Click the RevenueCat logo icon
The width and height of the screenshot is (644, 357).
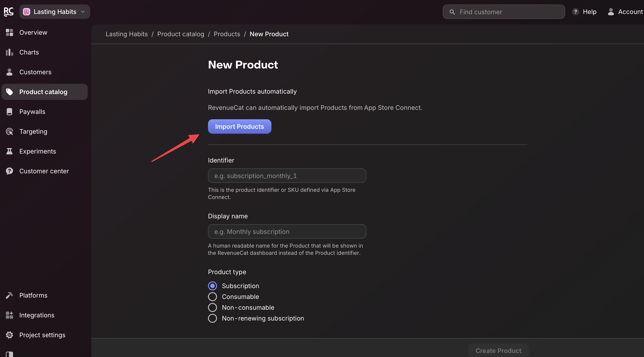coord(9,11)
